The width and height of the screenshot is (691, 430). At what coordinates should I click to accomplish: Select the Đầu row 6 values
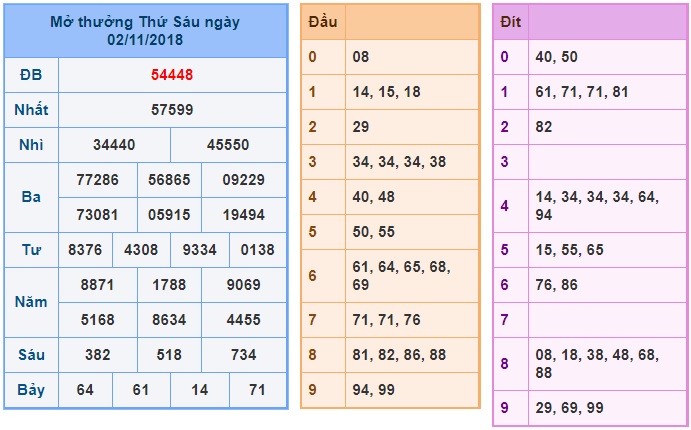(x=401, y=276)
